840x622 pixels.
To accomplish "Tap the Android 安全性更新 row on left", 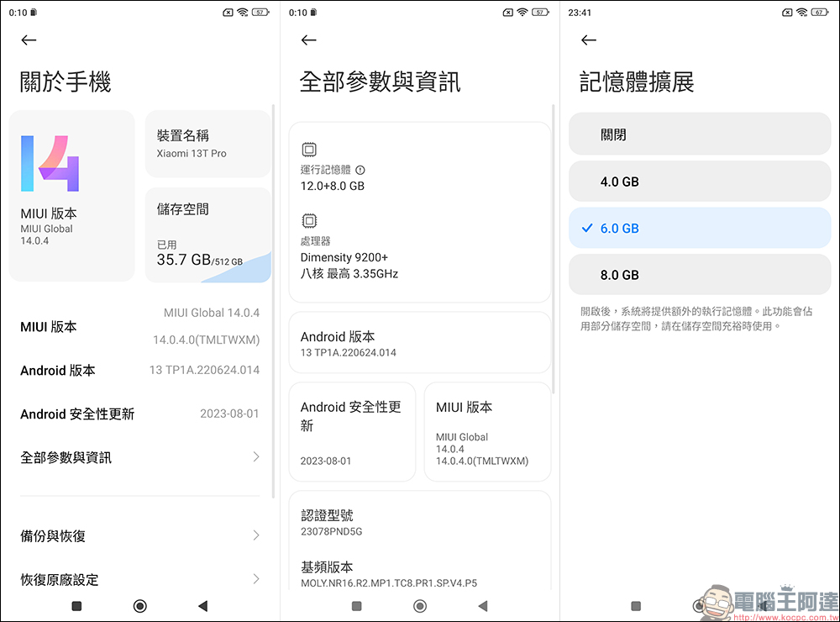I will (139, 414).
